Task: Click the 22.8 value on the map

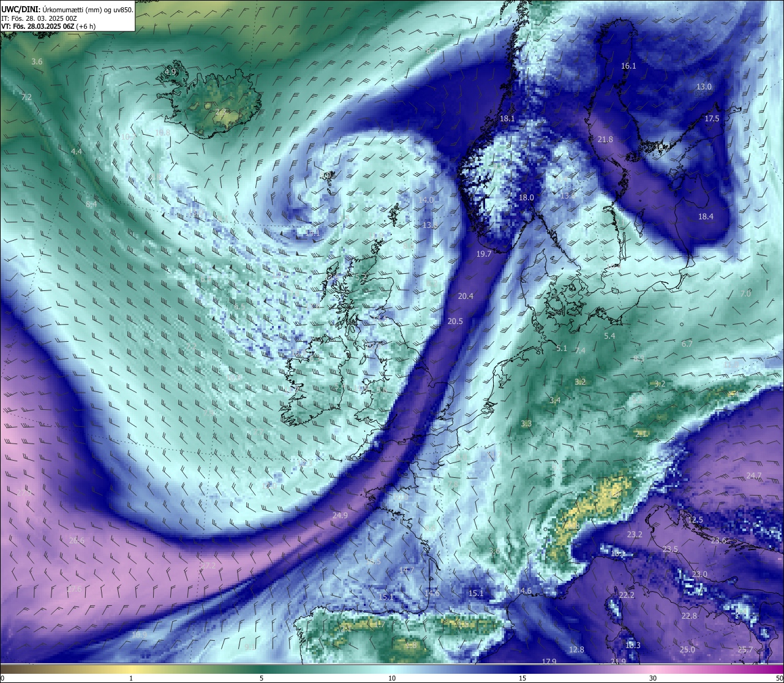Action: 689,616
